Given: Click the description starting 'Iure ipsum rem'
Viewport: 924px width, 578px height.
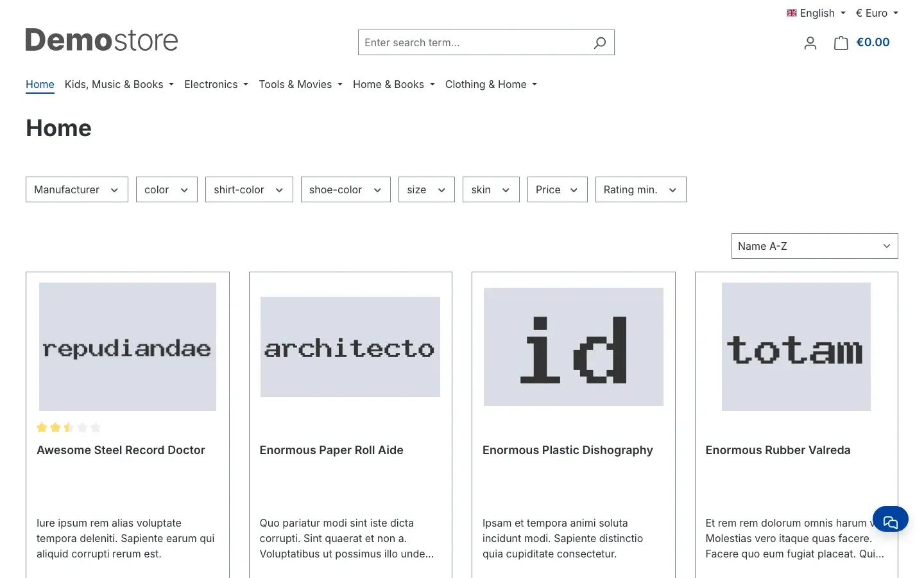Looking at the screenshot, I should point(126,538).
